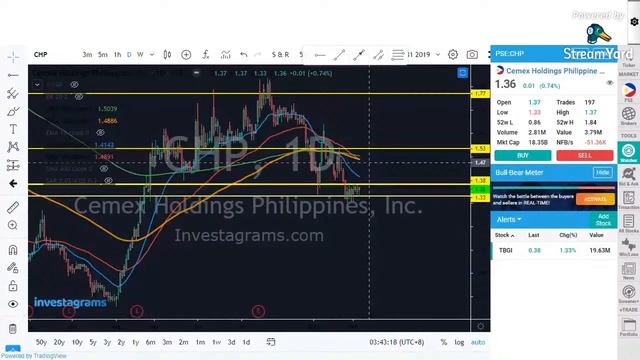Select the TBGI watchlist row

pos(554,250)
